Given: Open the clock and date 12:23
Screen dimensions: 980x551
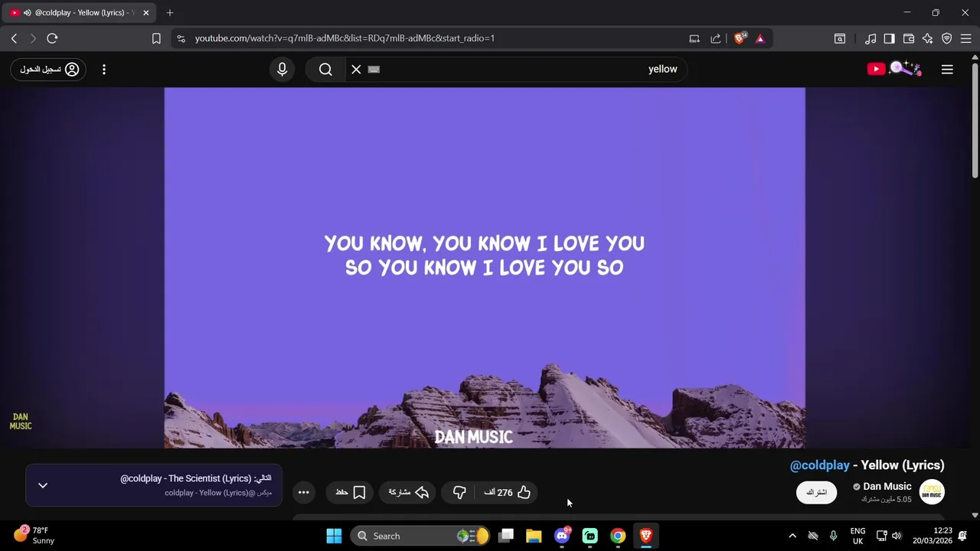Looking at the screenshot, I should 932,536.
